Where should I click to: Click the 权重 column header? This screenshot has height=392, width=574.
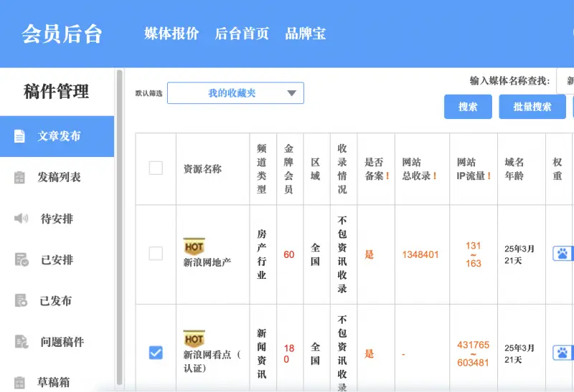click(557, 169)
